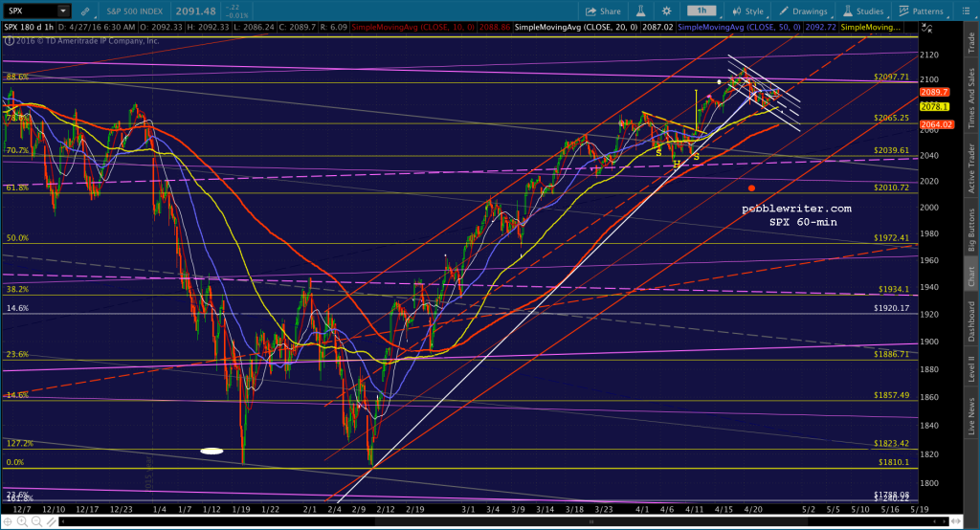
Task: Open the Times And Sales sidebar tab
Action: tap(971, 99)
